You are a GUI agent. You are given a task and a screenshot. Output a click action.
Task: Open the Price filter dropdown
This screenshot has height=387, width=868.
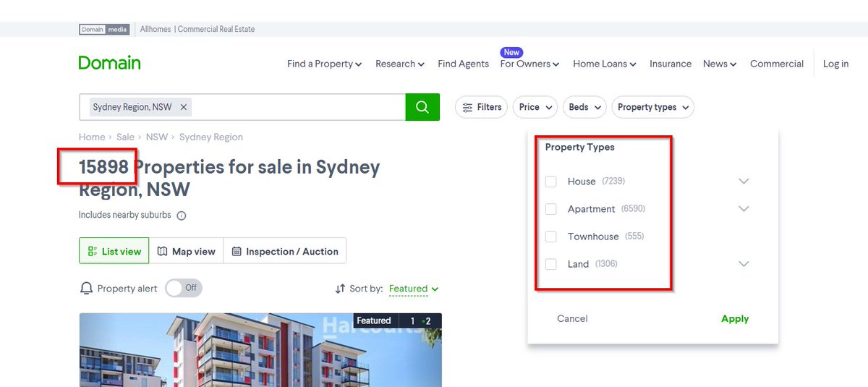click(x=536, y=107)
